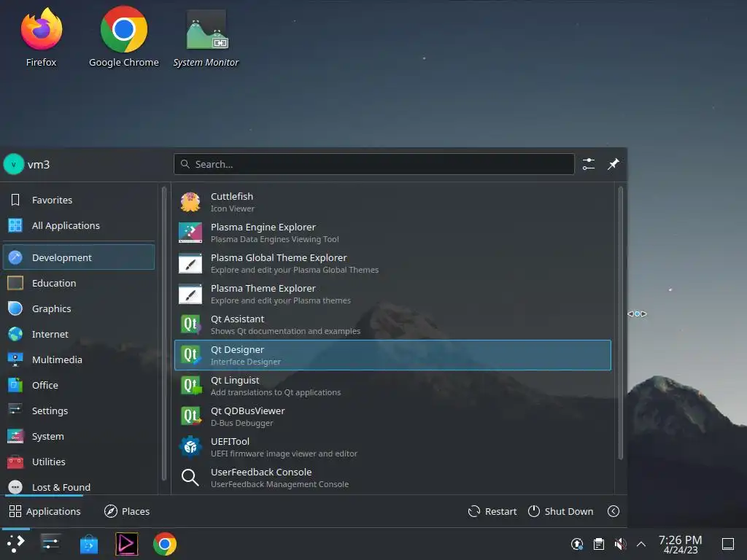Click the show desktop button
The width and height of the screenshot is (747, 560).
tap(728, 544)
